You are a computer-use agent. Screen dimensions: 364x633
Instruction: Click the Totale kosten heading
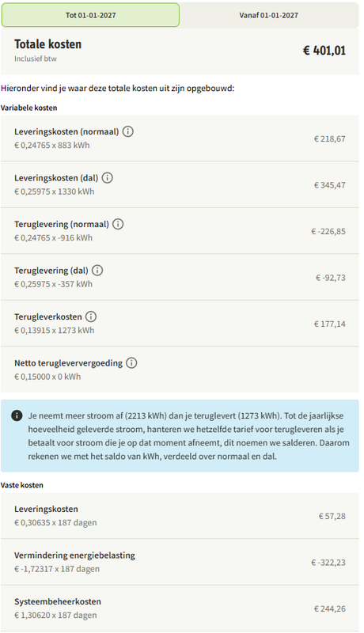click(48, 44)
